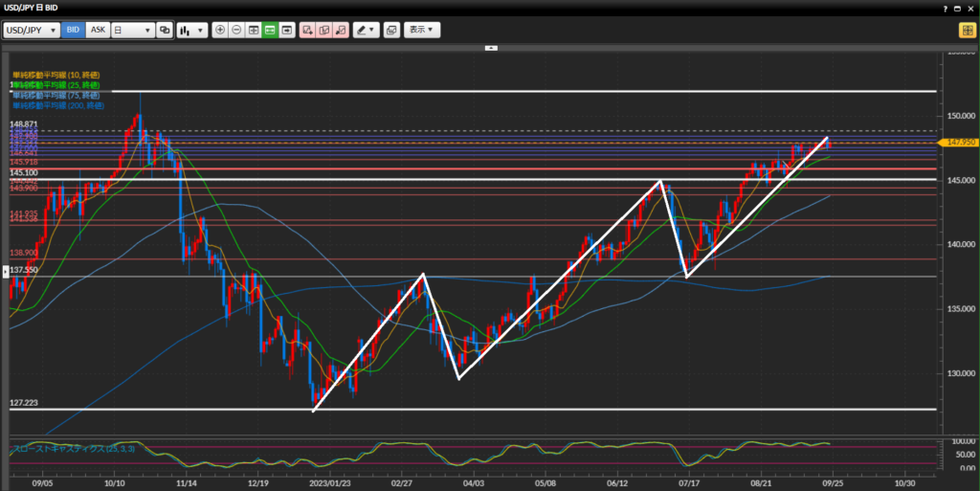Click the zoom out magnifier icon
This screenshot has width=980, height=491.
point(236,30)
